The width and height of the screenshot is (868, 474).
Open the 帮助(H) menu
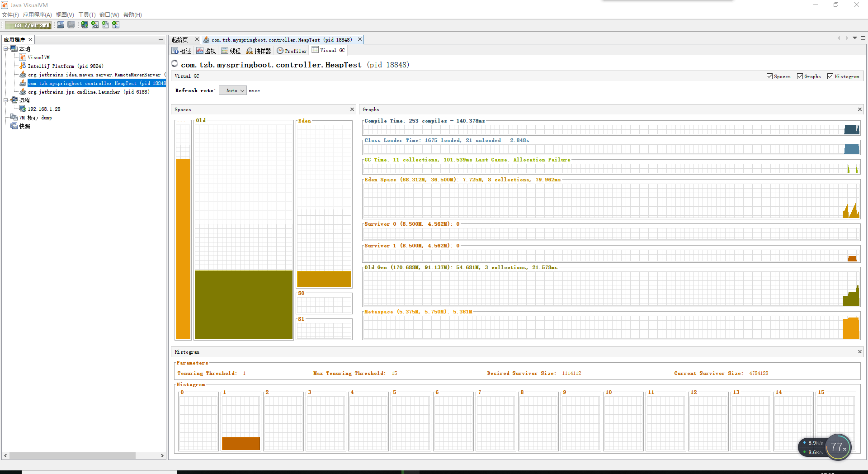point(132,15)
